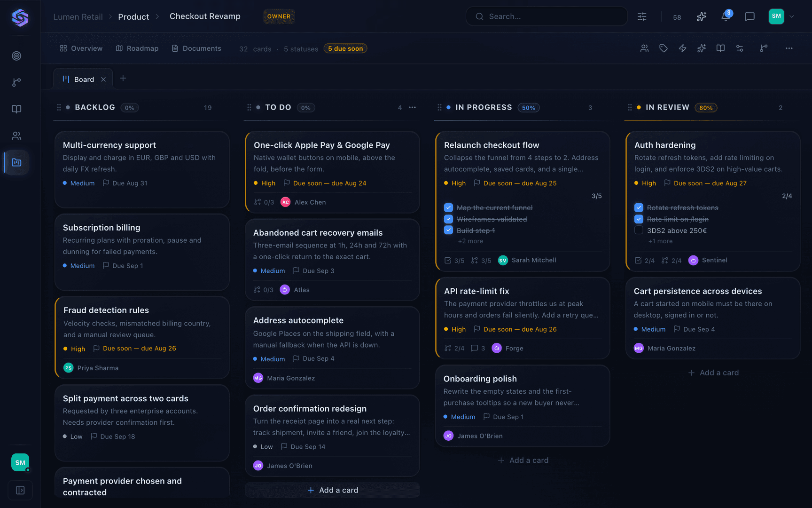Screen dimensions: 812x508
Task: Click In Progress 50% progress badge
Action: click(x=529, y=108)
